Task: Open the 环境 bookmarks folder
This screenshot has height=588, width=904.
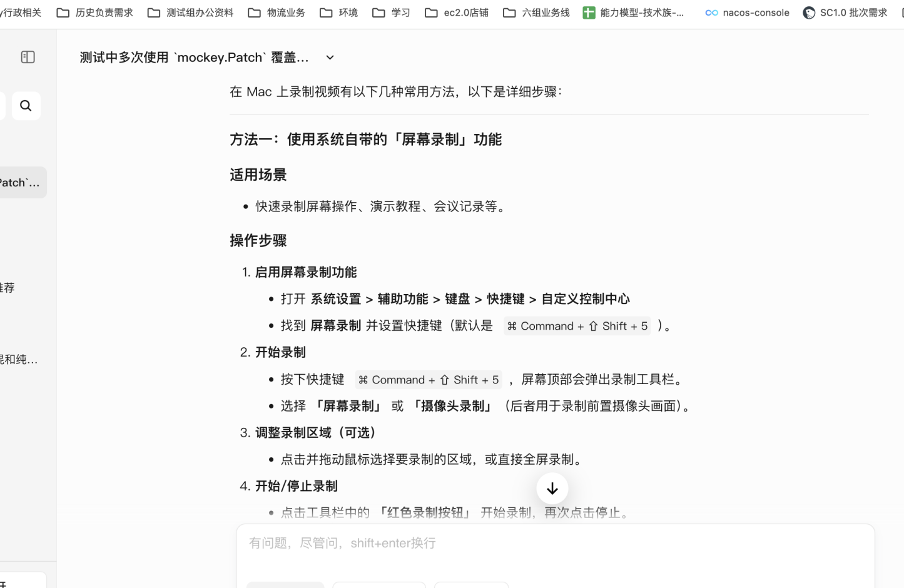Action: 339,12
